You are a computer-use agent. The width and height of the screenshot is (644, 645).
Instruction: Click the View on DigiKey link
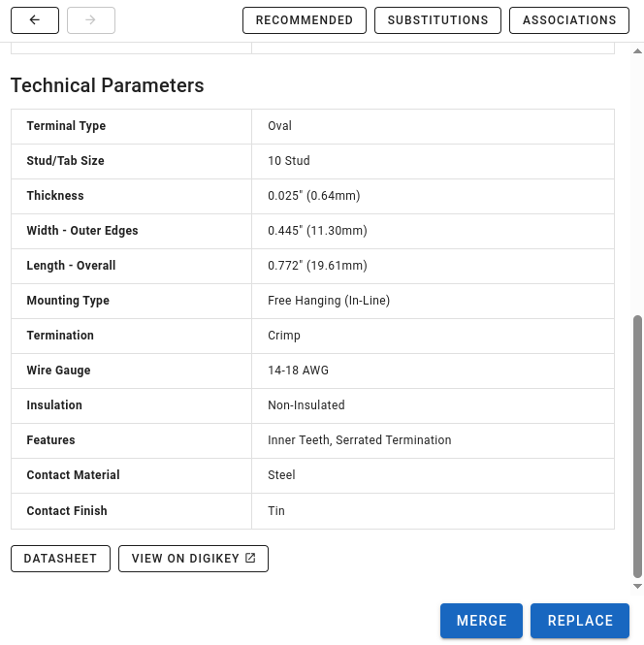[x=193, y=559]
